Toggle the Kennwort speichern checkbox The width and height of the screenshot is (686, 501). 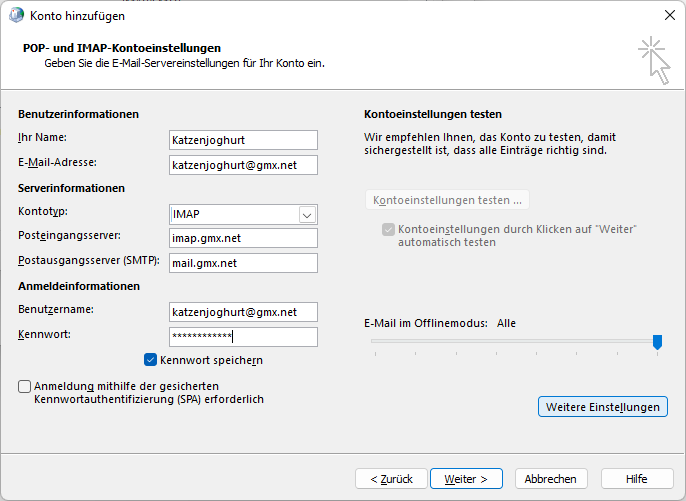click(x=150, y=360)
